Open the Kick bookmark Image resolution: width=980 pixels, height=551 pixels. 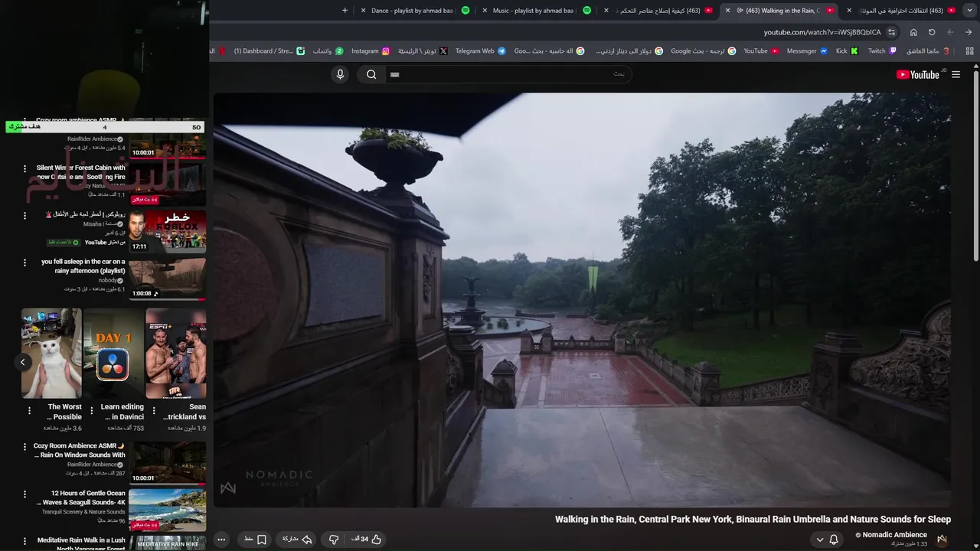click(847, 51)
